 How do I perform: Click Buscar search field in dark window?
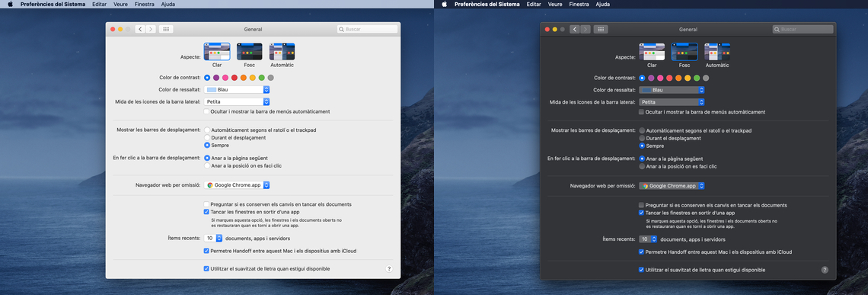point(803,29)
